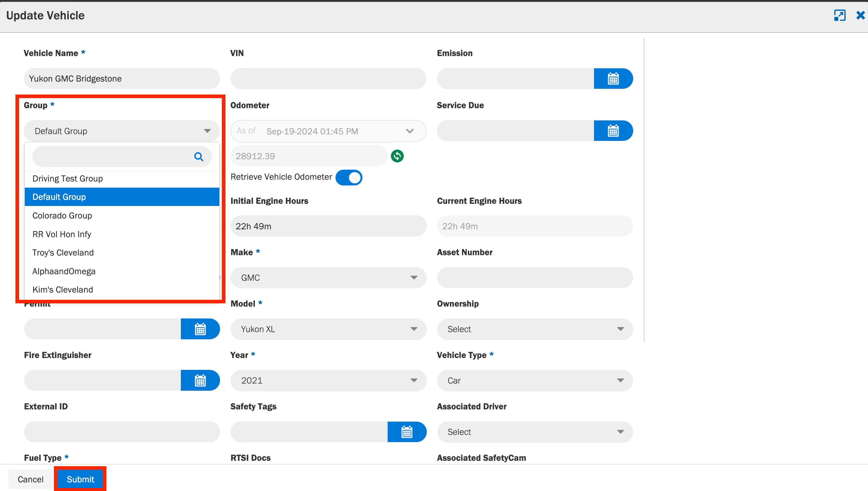868x491 pixels.
Task: Choose Colorado Group from the list
Action: click(x=122, y=216)
